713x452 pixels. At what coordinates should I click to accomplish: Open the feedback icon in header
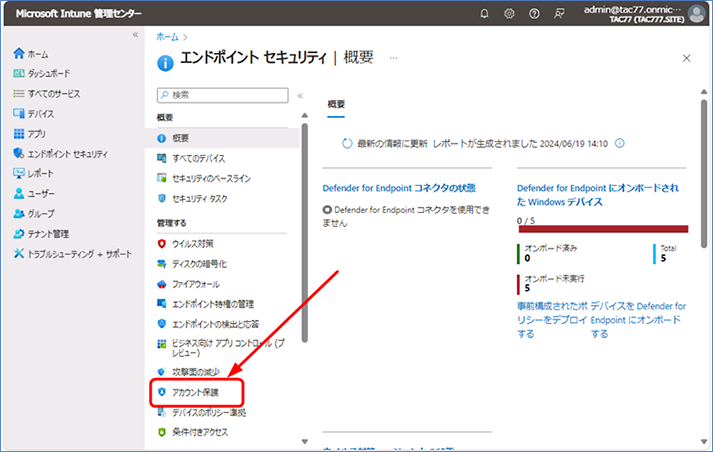pyautogui.click(x=559, y=14)
